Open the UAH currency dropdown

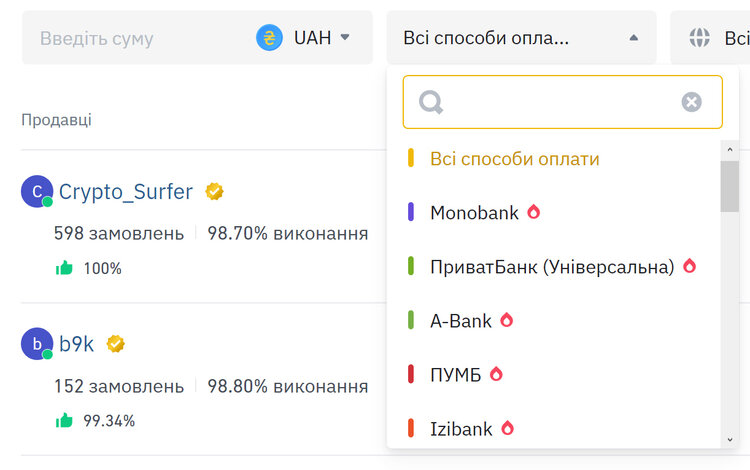pos(303,37)
